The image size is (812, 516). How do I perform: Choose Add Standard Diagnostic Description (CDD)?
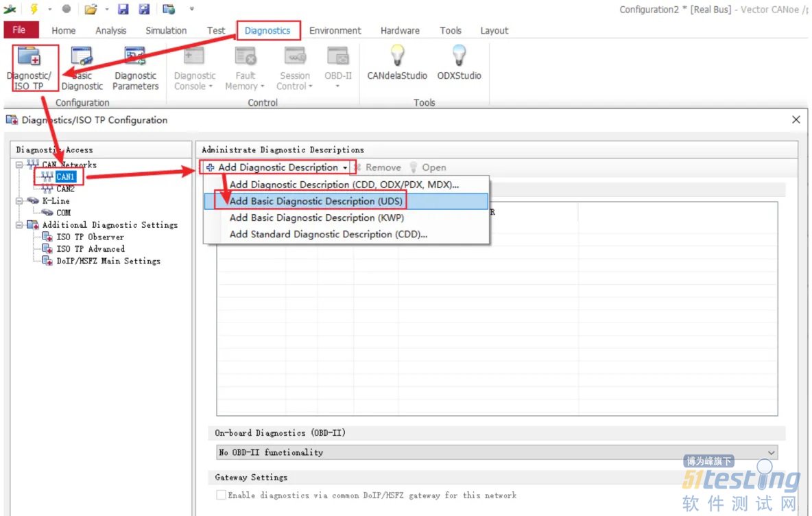(346, 234)
